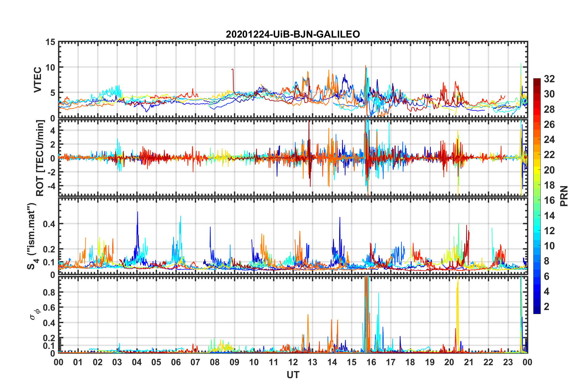The height and width of the screenshot is (392, 586).
Task: Click ROT y-axis tick -4
Action: tap(52, 186)
